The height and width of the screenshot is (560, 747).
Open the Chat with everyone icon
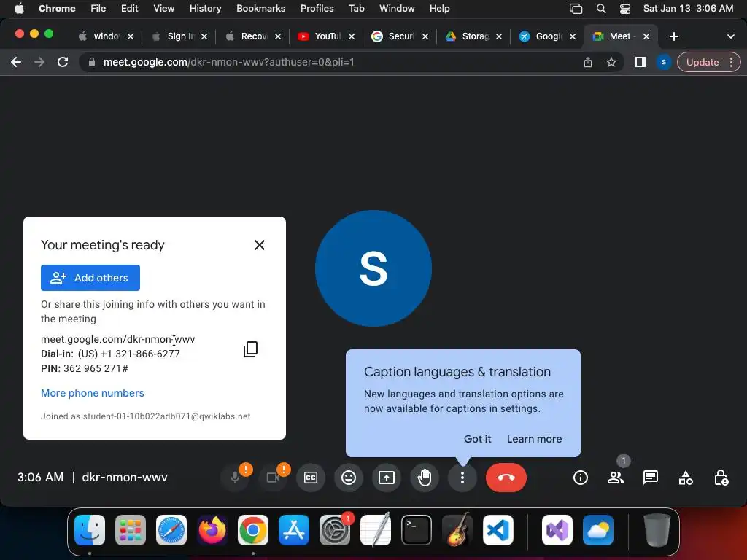pos(650,477)
